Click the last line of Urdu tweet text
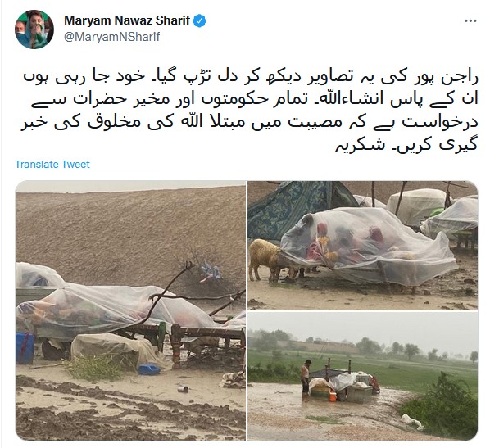Viewport: 490px width, 448px height. [x=406, y=145]
